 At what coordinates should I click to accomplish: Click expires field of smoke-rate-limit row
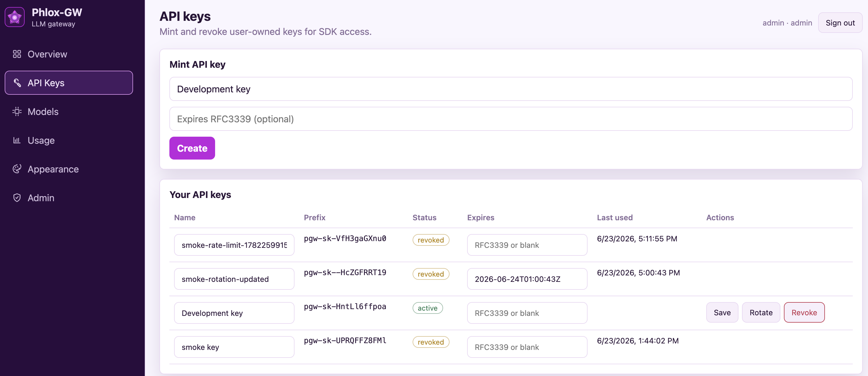pos(527,245)
